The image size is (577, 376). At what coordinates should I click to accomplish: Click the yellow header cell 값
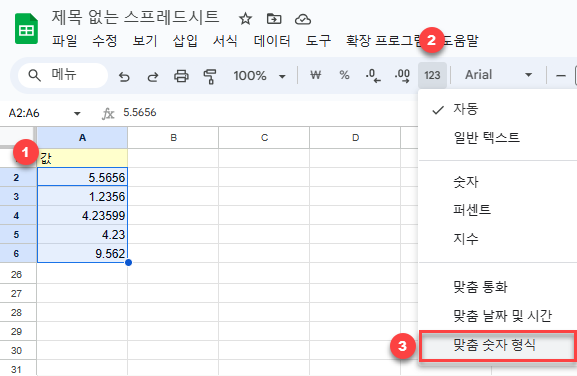tap(82, 158)
